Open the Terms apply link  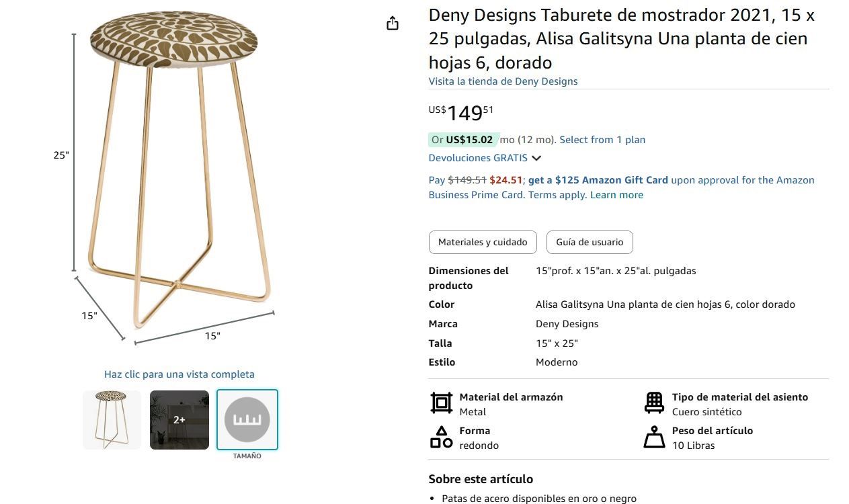555,194
